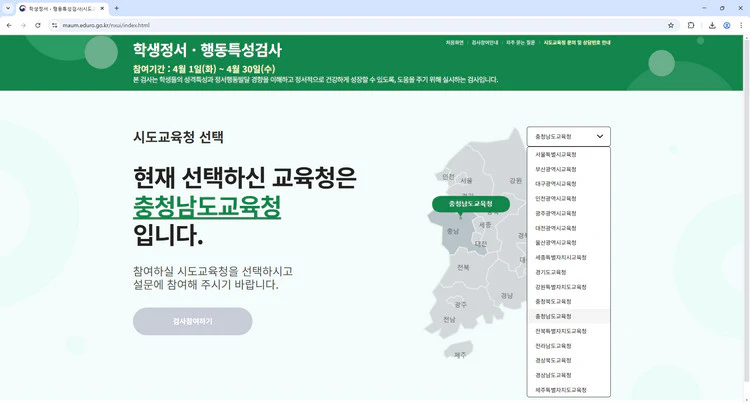Viewport: 750px width, 403px height.
Task: Open a new browser tab with plus icon
Action: pyautogui.click(x=116, y=8)
